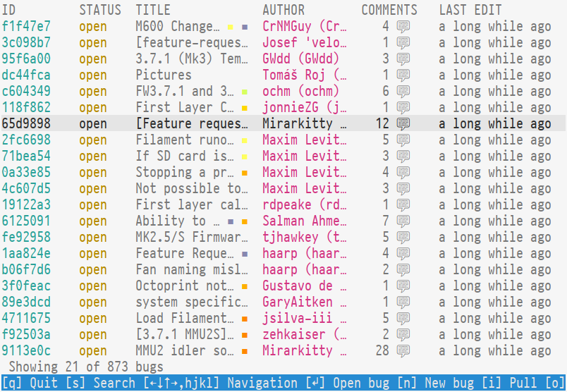Click author 'zehkaiser' on row f92503a
The image size is (567, 392).
[x=294, y=334]
